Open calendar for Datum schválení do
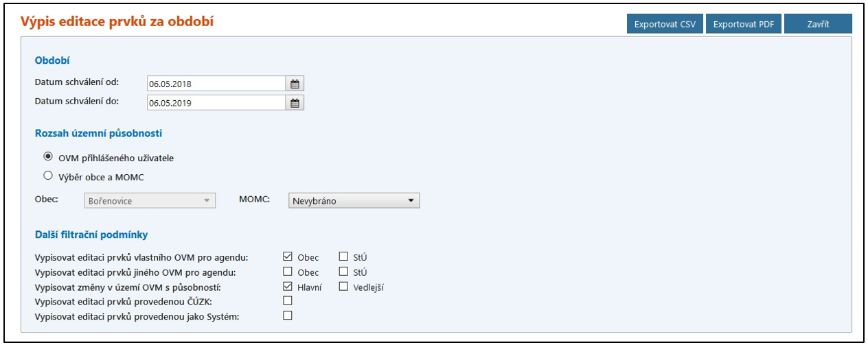Image resolution: width=868 pixels, height=345 pixels. (x=295, y=103)
